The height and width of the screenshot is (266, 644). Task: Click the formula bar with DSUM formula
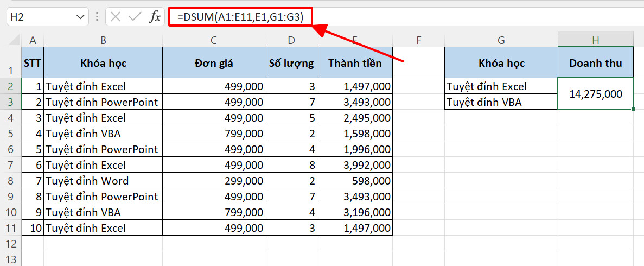click(x=406, y=17)
